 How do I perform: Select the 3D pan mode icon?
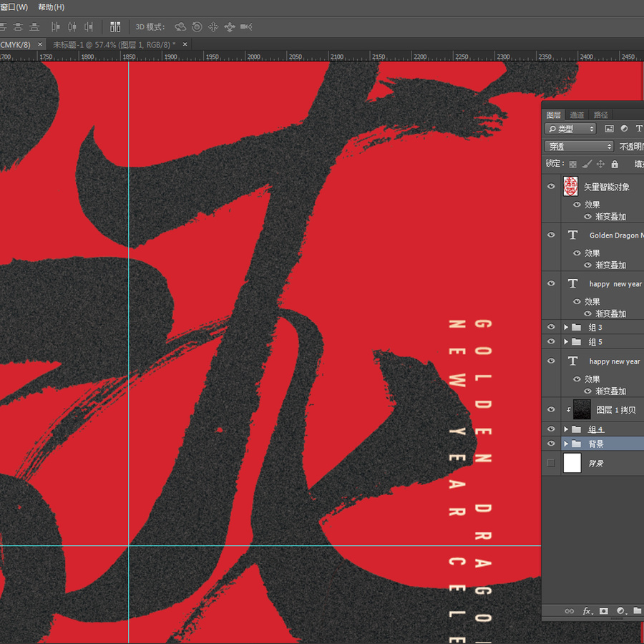[x=213, y=27]
